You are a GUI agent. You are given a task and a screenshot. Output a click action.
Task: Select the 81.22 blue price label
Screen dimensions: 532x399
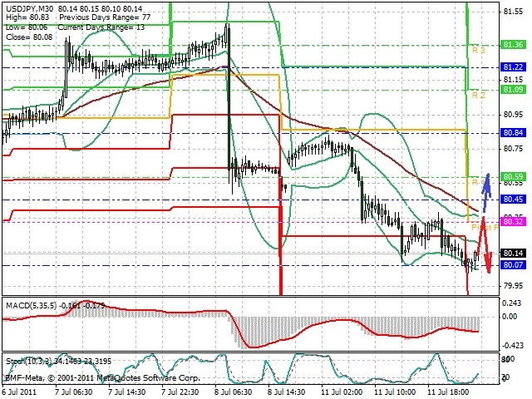pyautogui.click(x=513, y=67)
